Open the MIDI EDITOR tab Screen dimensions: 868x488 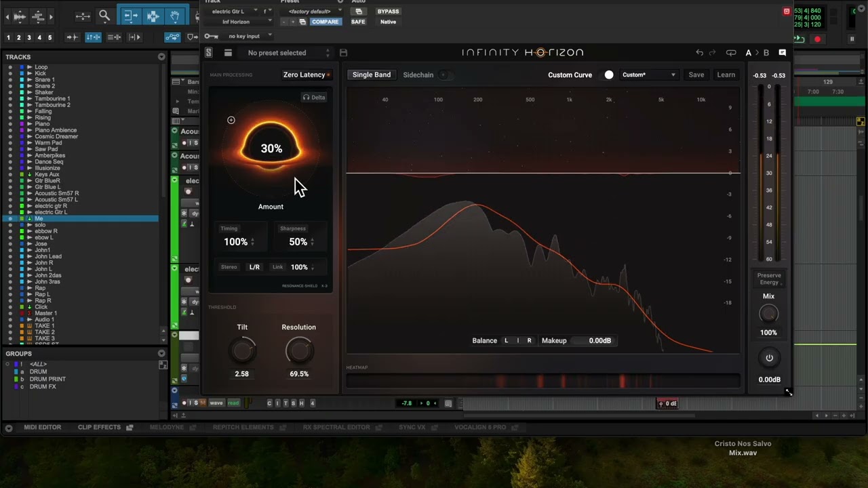click(x=42, y=427)
